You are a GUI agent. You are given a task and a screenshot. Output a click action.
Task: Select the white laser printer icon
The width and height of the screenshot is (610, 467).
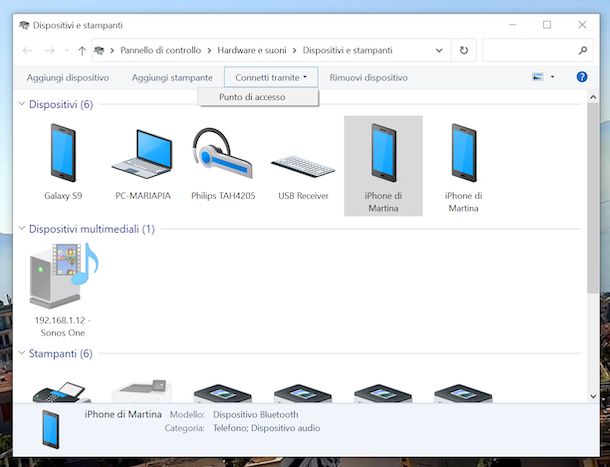[143, 391]
